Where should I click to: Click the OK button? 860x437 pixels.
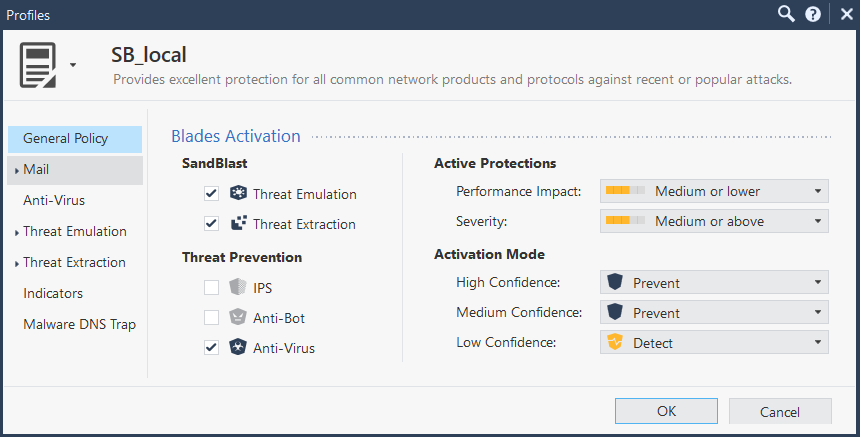666,411
